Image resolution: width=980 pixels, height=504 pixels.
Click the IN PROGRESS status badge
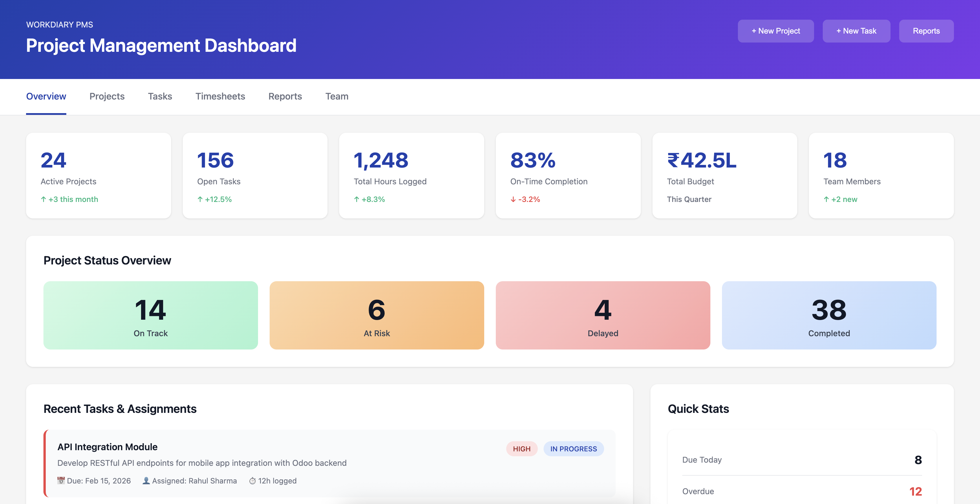573,448
